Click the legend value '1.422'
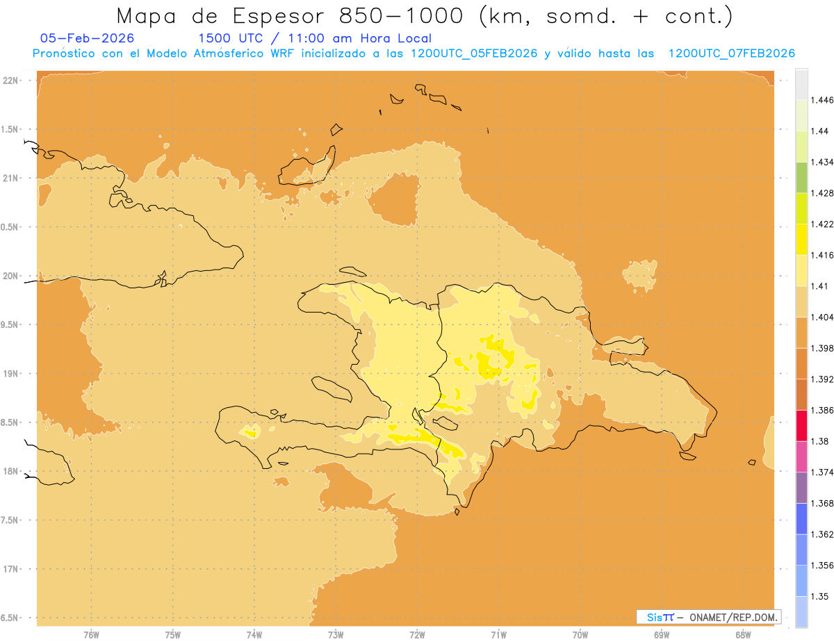Screen dimensions: 834x644 point(822,224)
